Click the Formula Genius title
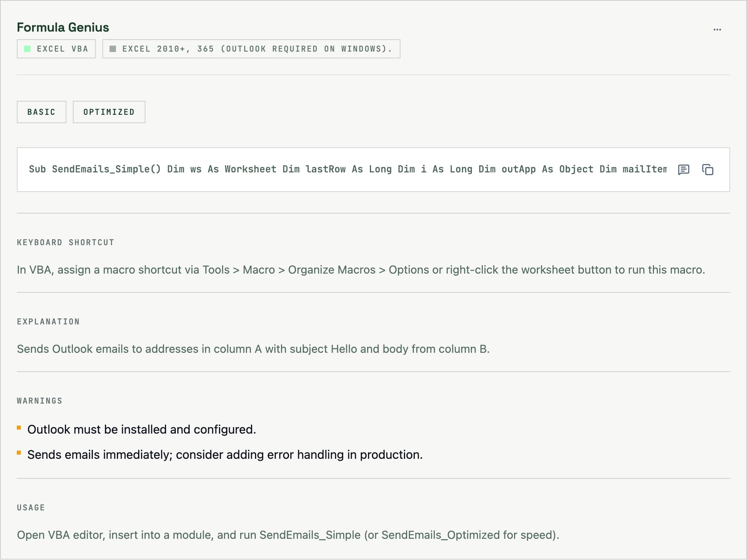747x560 pixels. [63, 27]
